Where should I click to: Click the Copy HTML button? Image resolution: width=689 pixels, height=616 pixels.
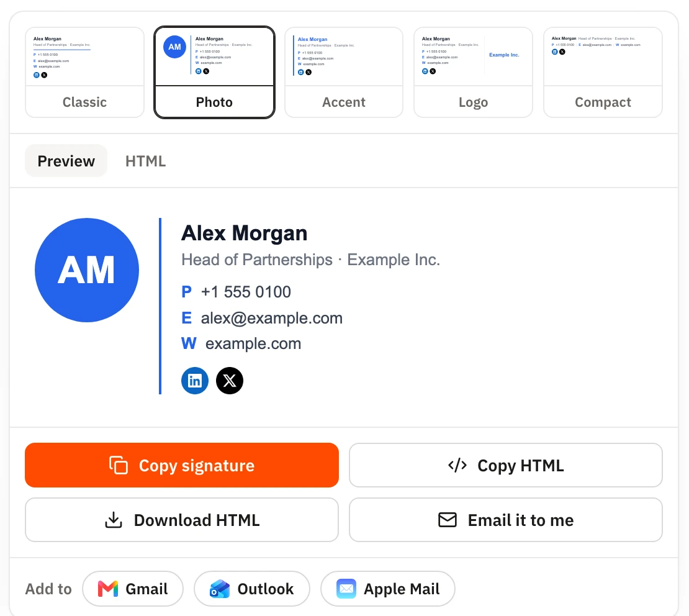(x=506, y=465)
